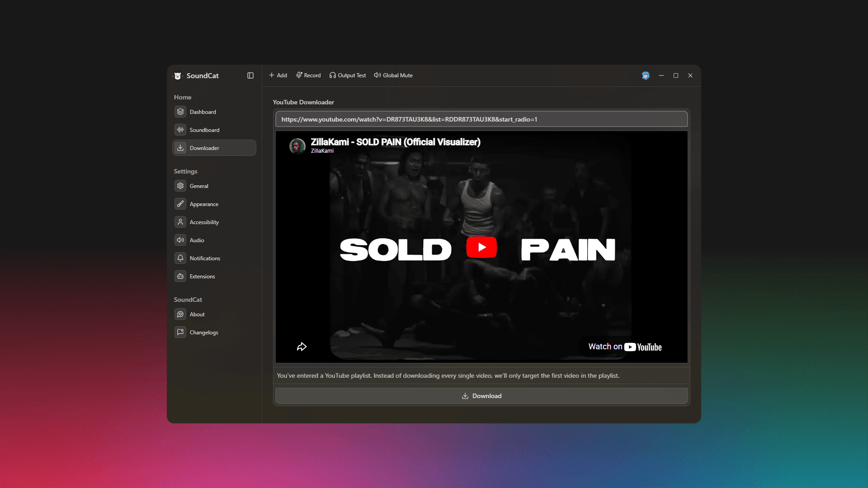Viewport: 868px width, 488px height.
Task: Open Appearance settings
Action: pos(214,204)
